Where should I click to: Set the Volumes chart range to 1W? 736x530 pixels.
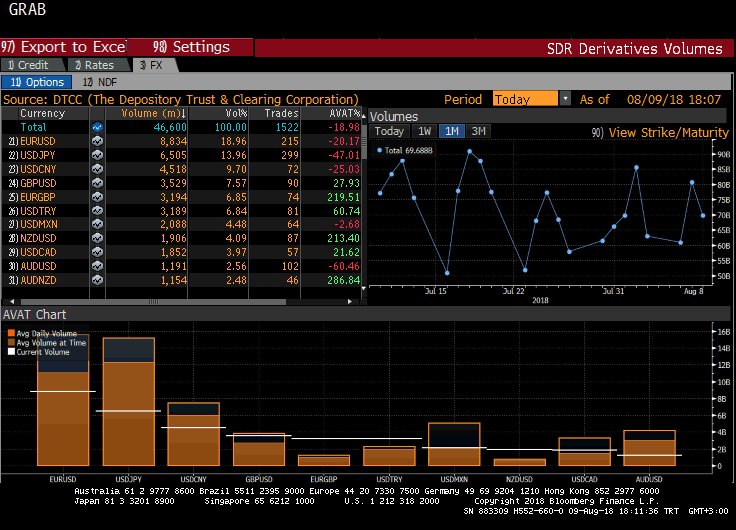[x=424, y=131]
